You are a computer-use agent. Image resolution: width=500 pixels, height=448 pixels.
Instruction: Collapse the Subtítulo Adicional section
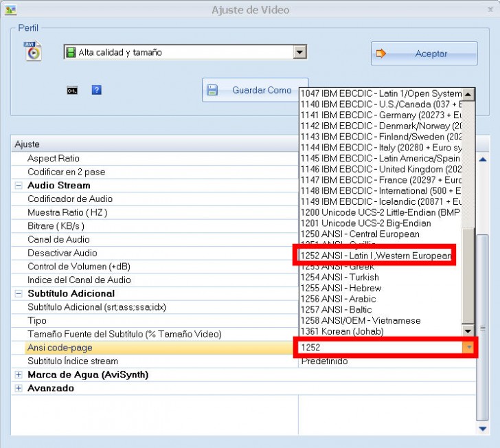pyautogui.click(x=18, y=293)
